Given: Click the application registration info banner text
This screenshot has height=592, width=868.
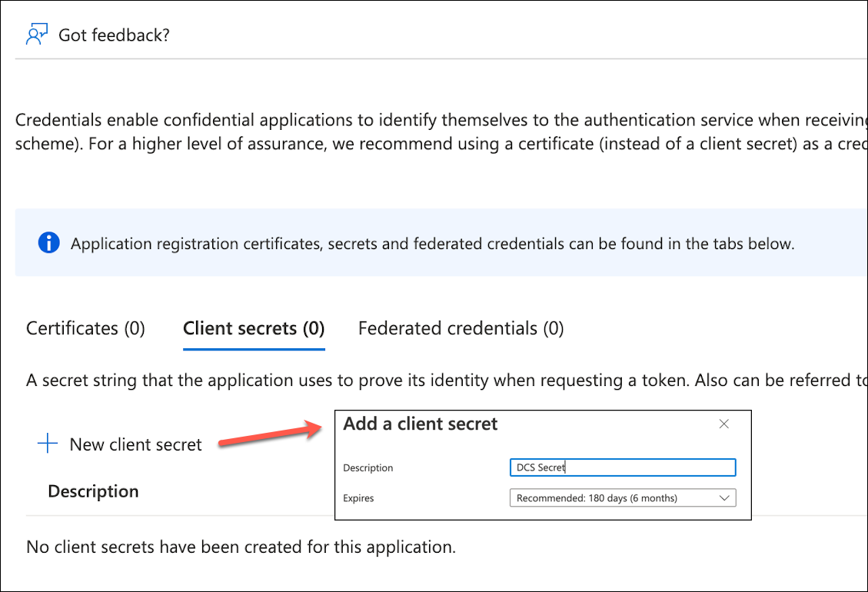Looking at the screenshot, I should click(432, 244).
